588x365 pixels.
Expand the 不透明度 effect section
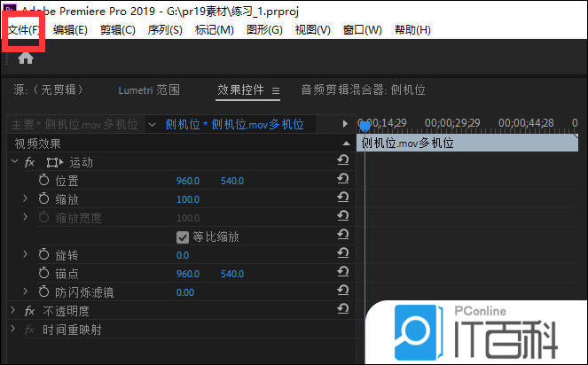13,311
